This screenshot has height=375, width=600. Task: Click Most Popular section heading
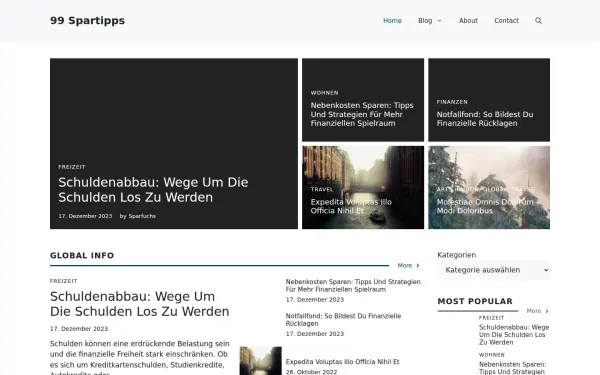pyautogui.click(x=475, y=301)
